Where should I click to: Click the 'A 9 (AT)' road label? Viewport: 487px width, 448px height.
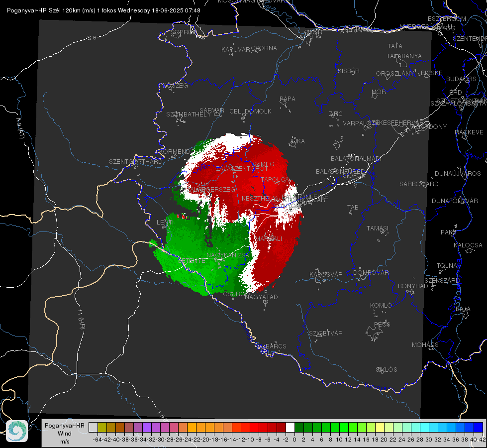pos(20,128)
